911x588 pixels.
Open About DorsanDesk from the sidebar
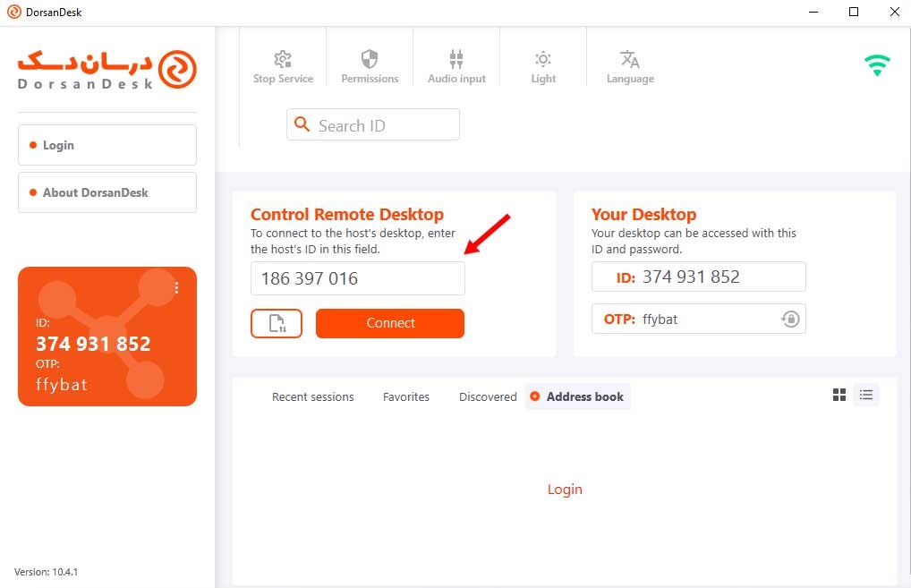coord(107,192)
